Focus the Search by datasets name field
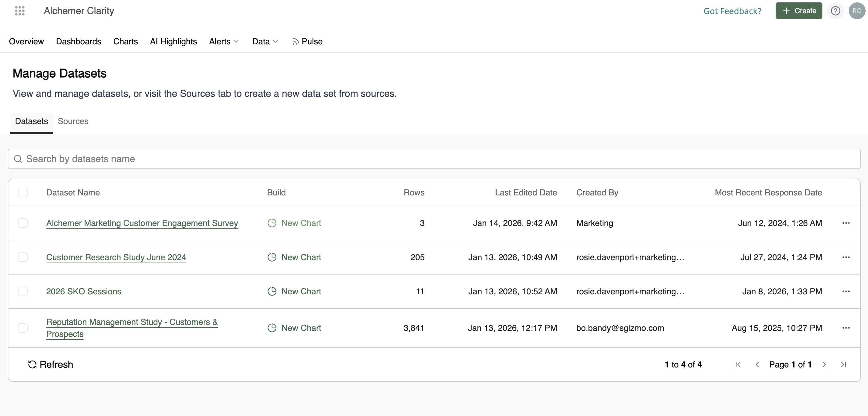This screenshot has width=868, height=416. coord(434,159)
